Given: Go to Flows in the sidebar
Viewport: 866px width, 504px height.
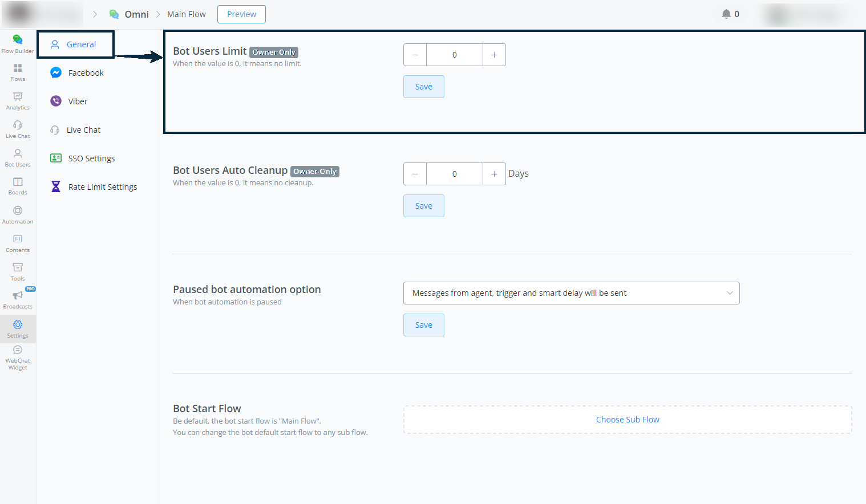Looking at the screenshot, I should [18, 72].
